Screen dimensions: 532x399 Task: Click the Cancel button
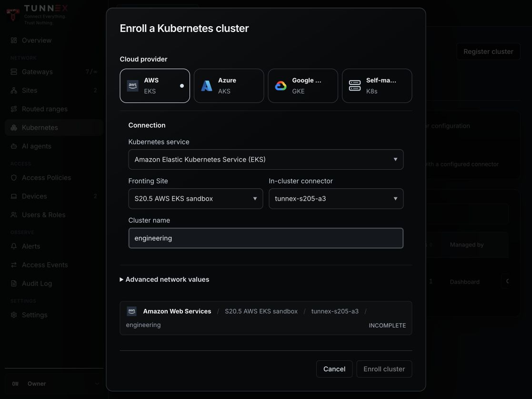coord(334,369)
